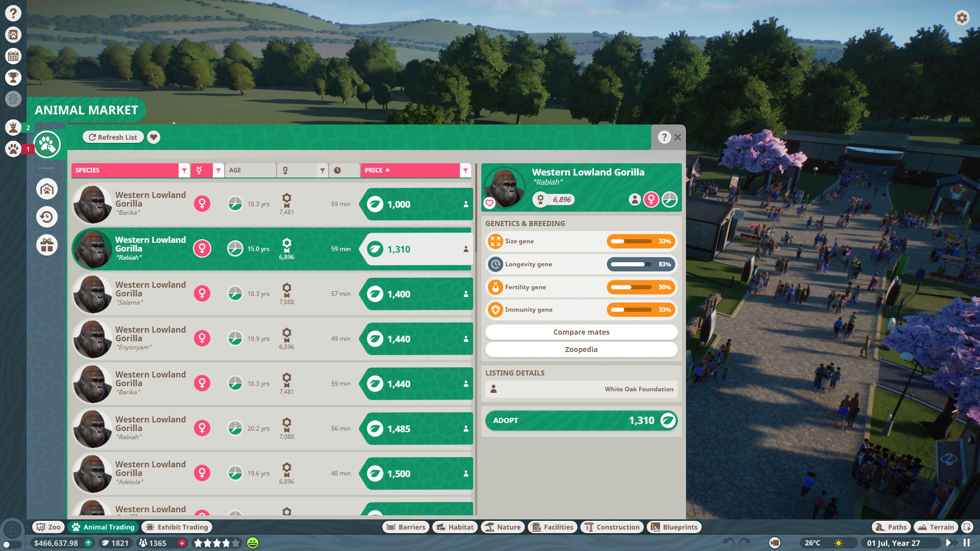This screenshot has height=551, width=980.
Task: Open the trade center habitat icon
Action: (47, 189)
